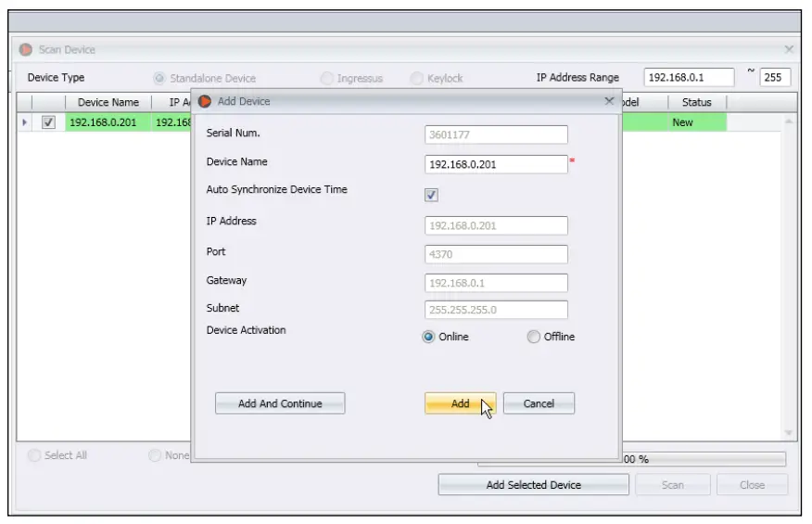Expand the 192.168.0.201 row arrow
The width and height of the screenshot is (812, 524).
click(x=24, y=122)
